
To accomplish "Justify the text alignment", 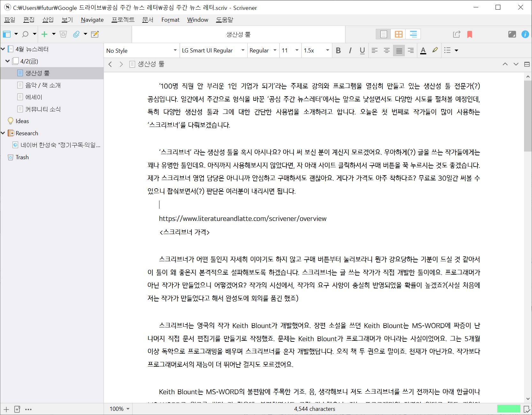I will coord(399,51).
